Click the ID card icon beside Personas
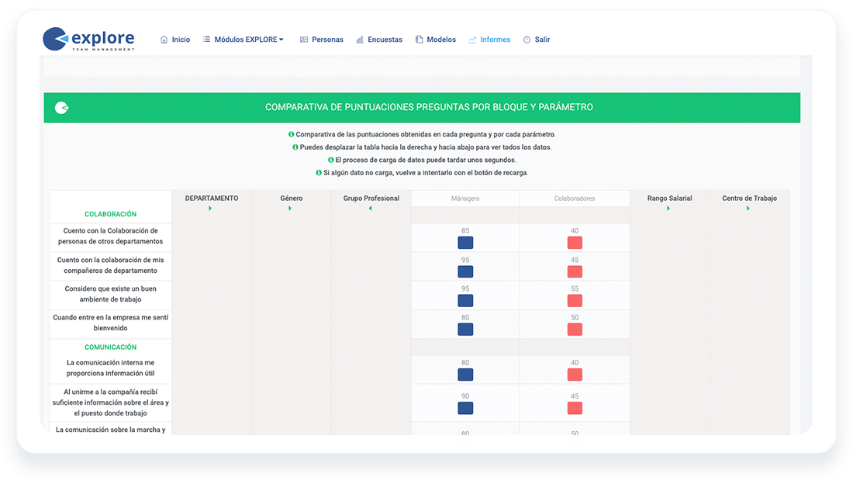This screenshot has height=504, width=853. (x=304, y=40)
